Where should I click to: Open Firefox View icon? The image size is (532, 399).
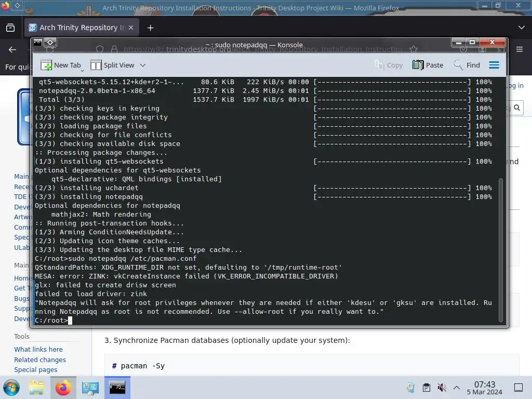point(10,28)
